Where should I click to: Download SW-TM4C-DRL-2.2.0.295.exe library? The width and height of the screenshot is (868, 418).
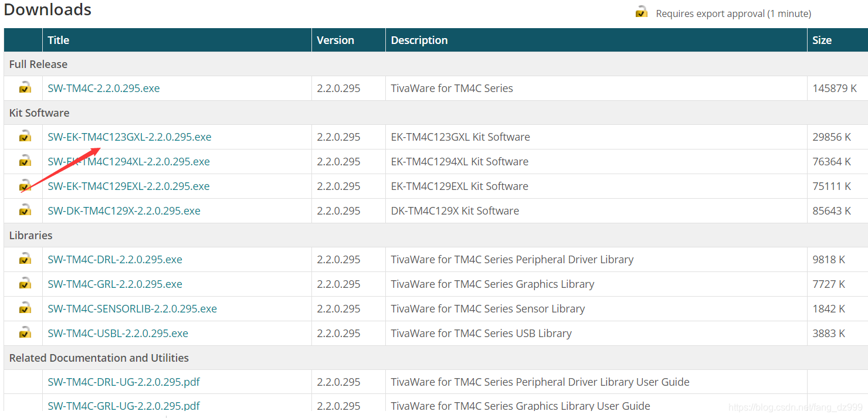(x=115, y=260)
